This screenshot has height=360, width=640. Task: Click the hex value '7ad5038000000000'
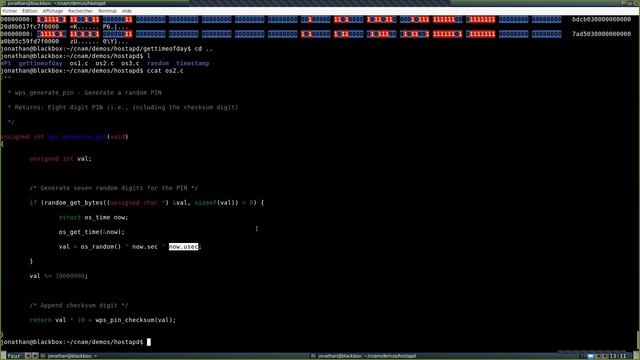pos(601,34)
